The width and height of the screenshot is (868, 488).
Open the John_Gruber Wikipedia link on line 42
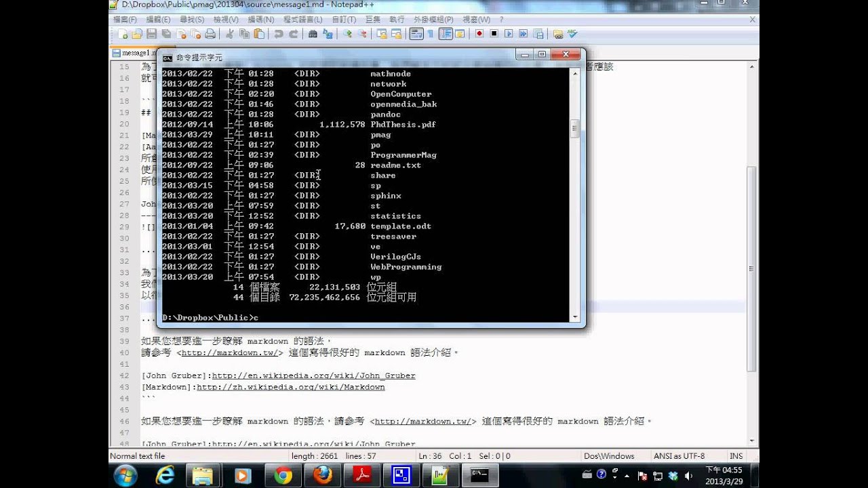[313, 375]
